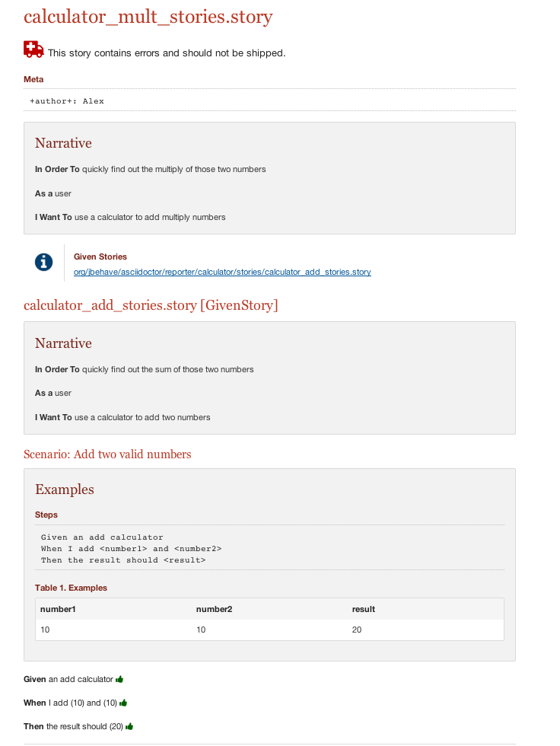Image resolution: width=560 pixels, height=746 pixels.
Task: Click the +author+: Alex meta line
Action: tap(66, 100)
